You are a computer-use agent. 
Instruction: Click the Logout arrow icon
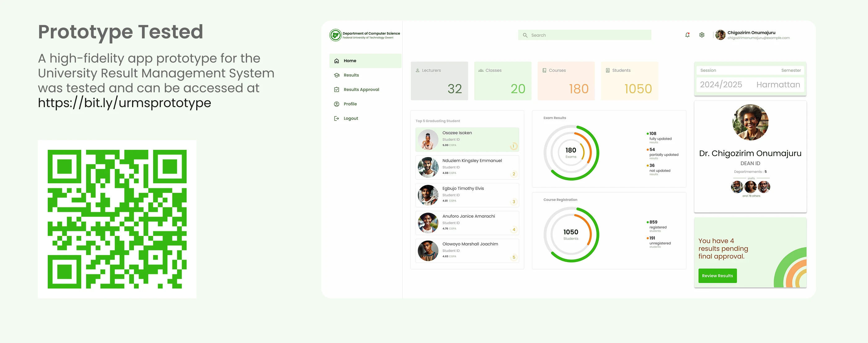click(336, 119)
